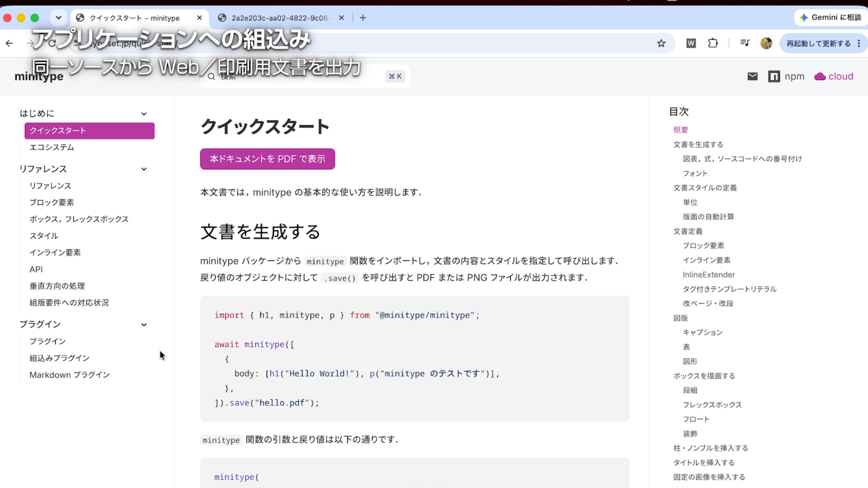Jump to InlineExtender in the table of contents

[709, 275]
